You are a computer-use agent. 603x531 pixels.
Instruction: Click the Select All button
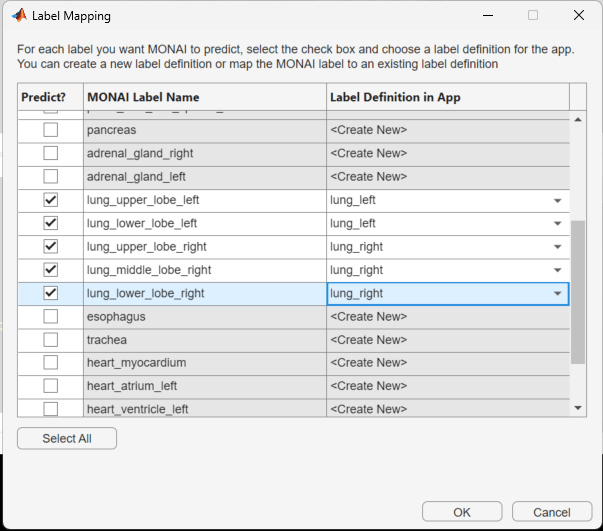coord(67,438)
